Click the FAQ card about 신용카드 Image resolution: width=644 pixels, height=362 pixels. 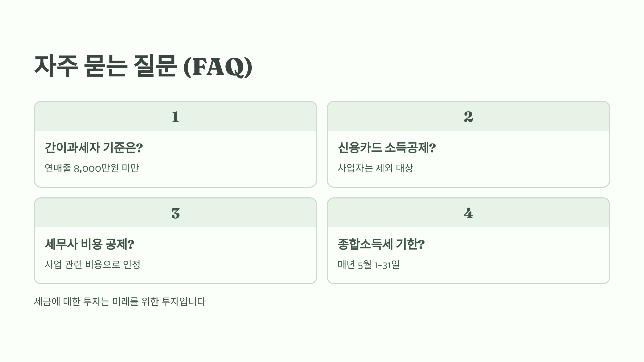(x=469, y=144)
